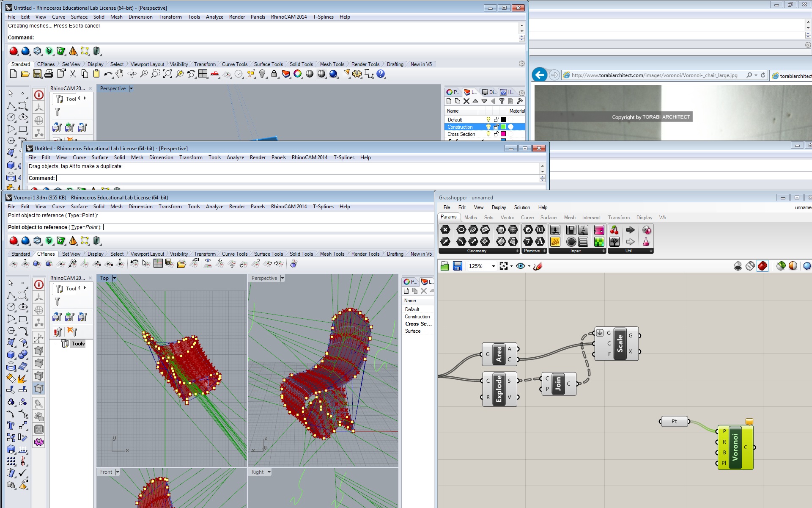Toggle Default layer visibility light bulb
812x508 pixels.
coord(488,120)
